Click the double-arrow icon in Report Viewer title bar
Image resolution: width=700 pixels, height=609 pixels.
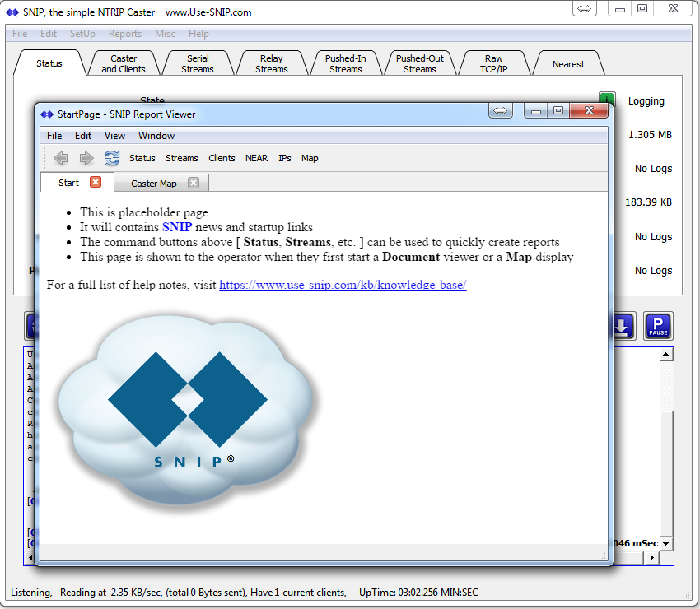[x=500, y=110]
